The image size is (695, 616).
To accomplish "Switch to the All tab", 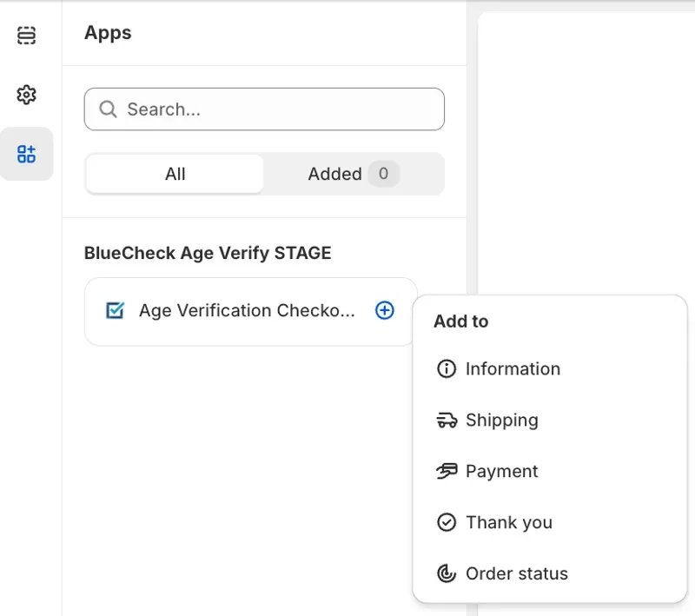I will tap(175, 174).
